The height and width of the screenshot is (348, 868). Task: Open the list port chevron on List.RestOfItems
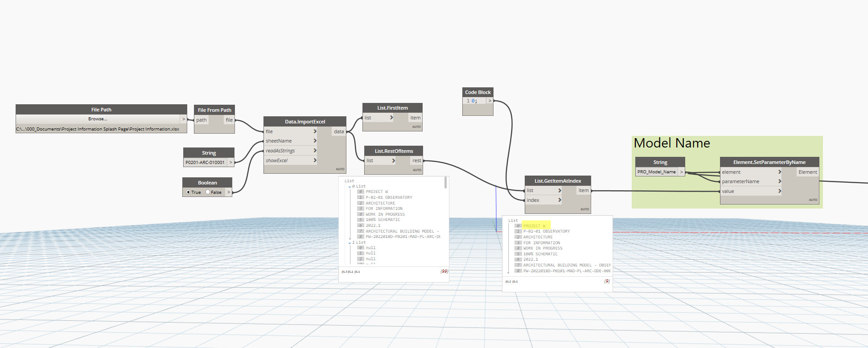pos(393,160)
